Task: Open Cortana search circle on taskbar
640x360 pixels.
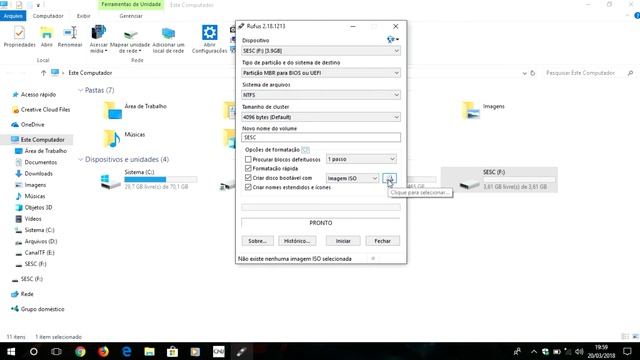Action: point(34,351)
